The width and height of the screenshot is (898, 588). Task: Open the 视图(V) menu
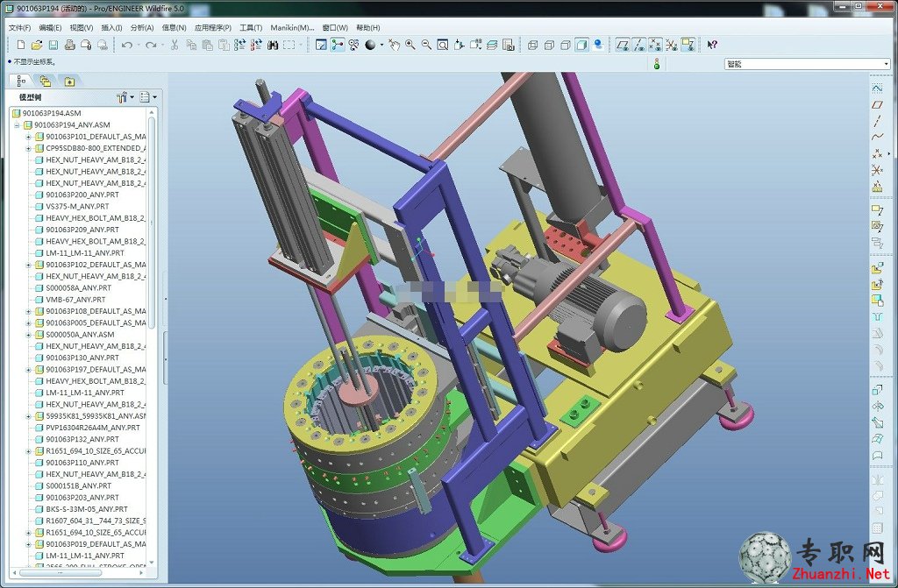coord(82,27)
